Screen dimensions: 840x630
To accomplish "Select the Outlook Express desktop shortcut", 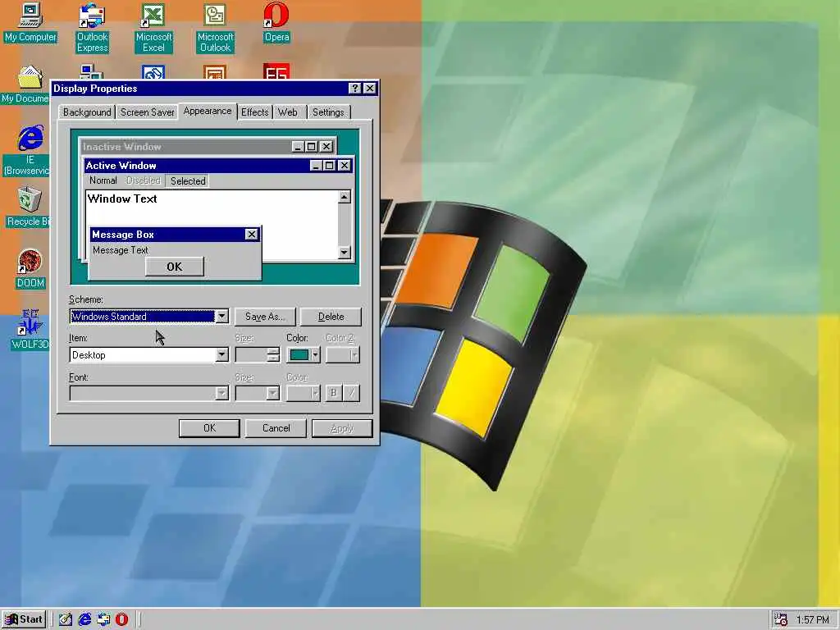I will point(92,28).
